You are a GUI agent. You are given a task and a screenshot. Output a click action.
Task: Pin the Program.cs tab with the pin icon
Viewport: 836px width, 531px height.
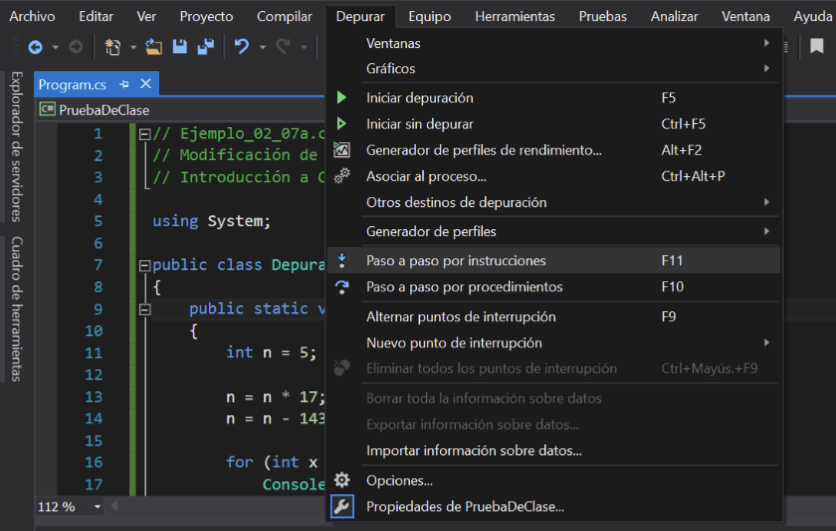tap(124, 84)
